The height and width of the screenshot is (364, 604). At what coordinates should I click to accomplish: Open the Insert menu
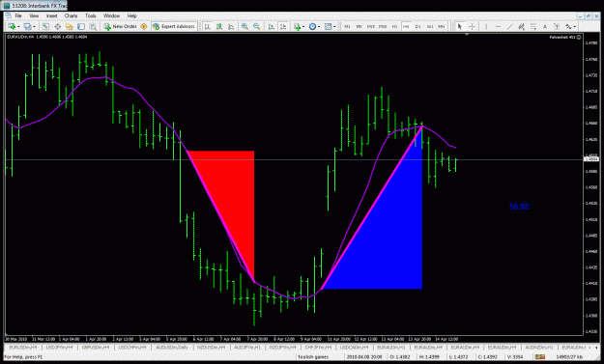51,15
